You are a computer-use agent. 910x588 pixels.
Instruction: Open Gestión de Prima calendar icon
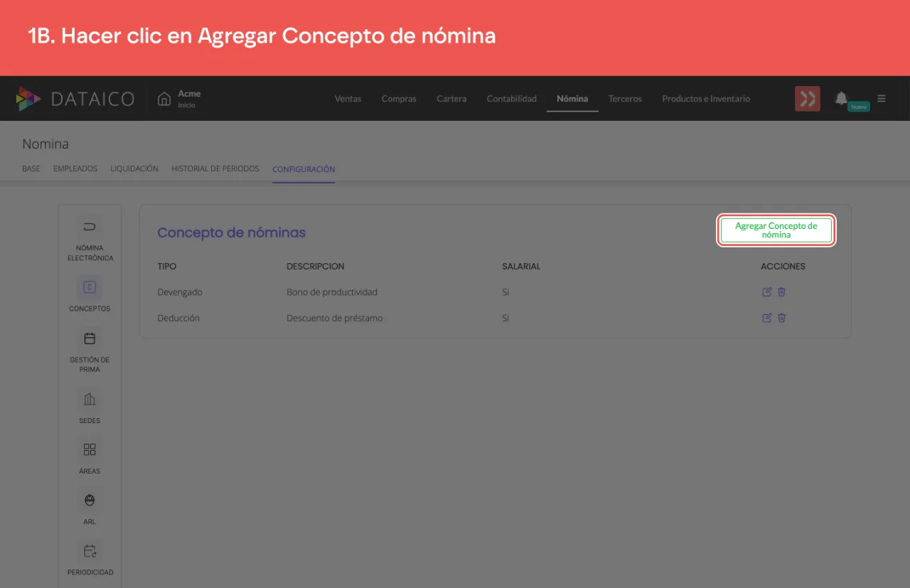coord(90,338)
